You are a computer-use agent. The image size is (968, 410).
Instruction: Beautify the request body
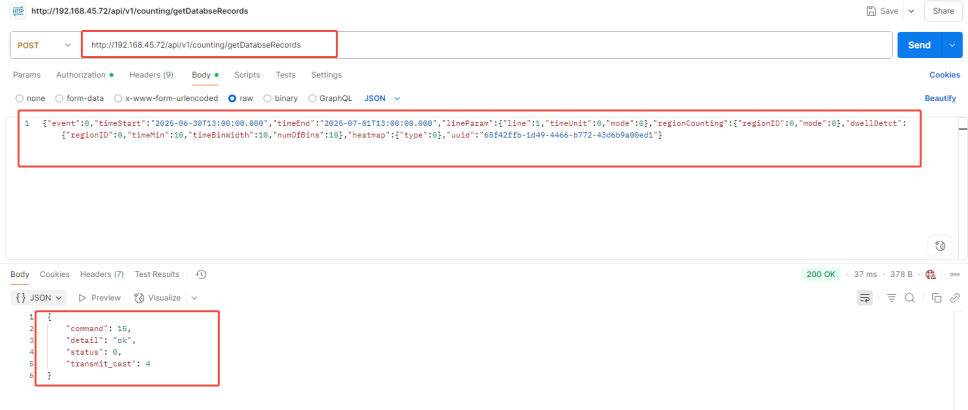click(940, 98)
